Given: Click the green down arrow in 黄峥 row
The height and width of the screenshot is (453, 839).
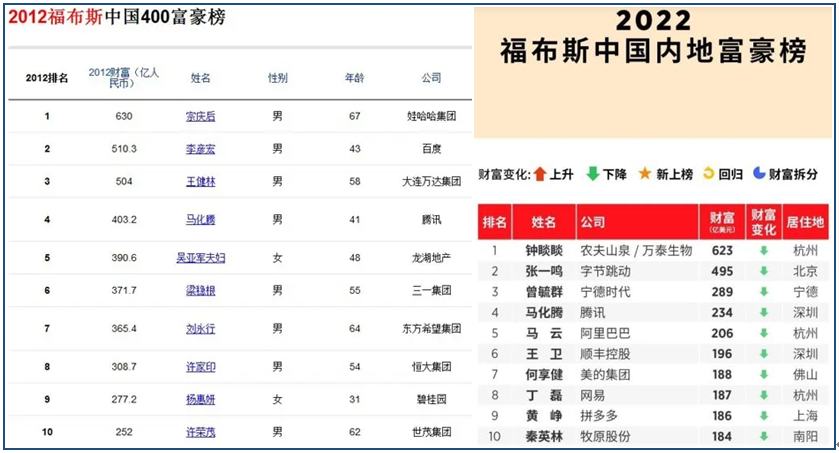Looking at the screenshot, I should click(x=764, y=416).
